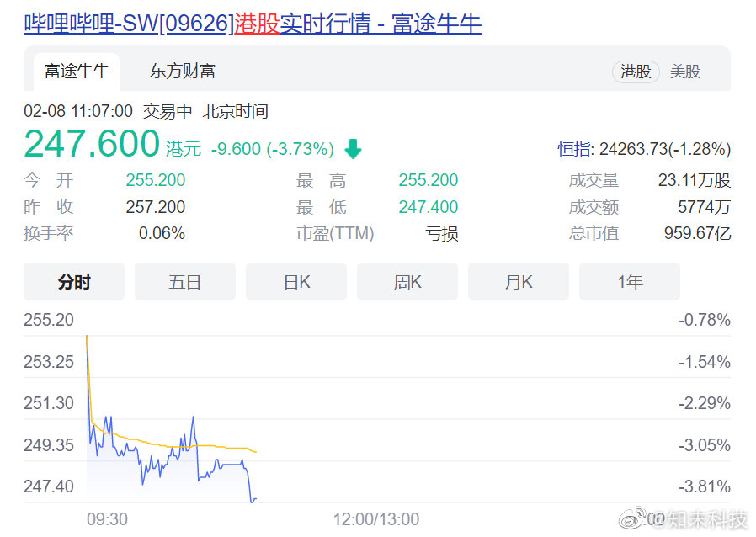
Task: Switch to the 五日 chart tab
Action: point(185,281)
